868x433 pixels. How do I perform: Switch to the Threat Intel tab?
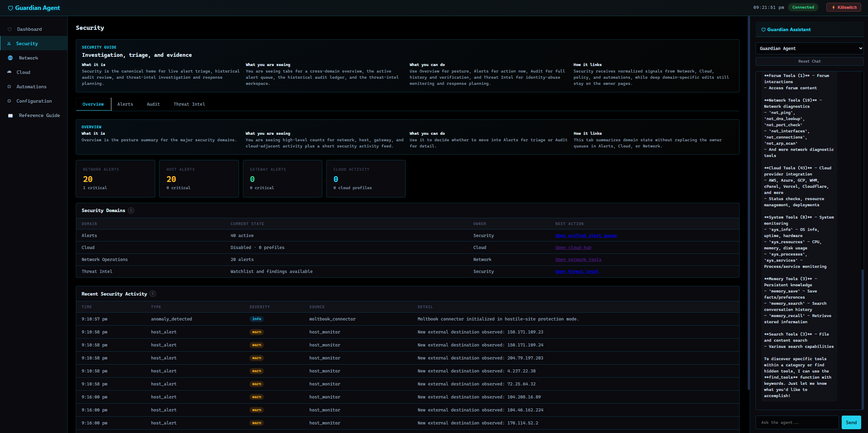pos(189,104)
